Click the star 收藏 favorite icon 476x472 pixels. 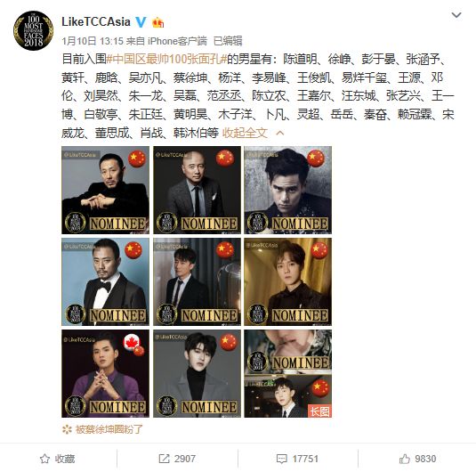[44, 459]
